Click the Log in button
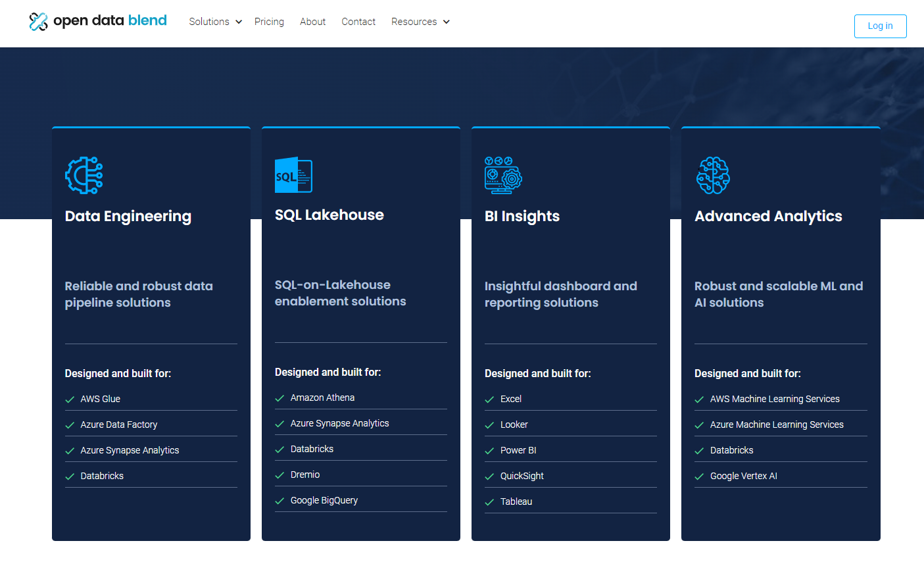The width and height of the screenshot is (924, 566). (880, 26)
